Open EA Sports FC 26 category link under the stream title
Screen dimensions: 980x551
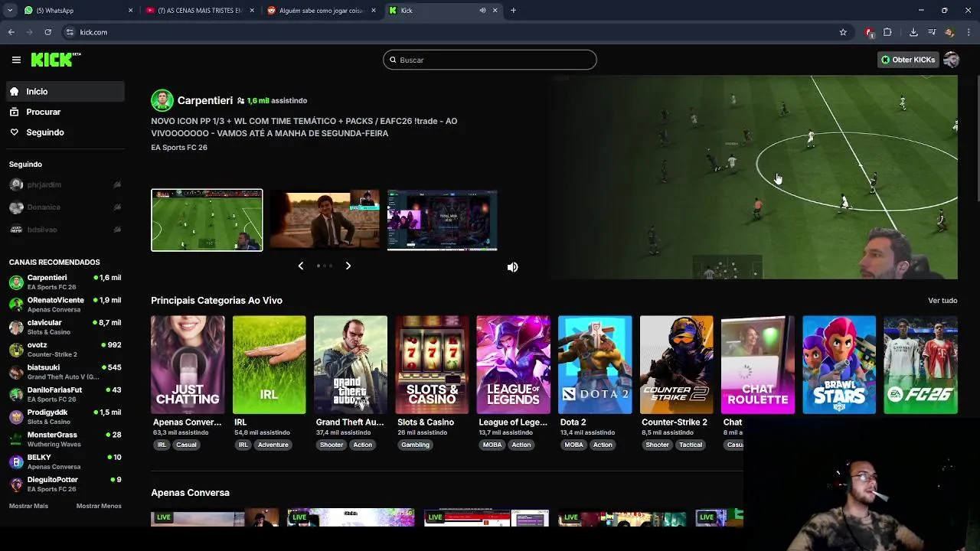(x=179, y=147)
